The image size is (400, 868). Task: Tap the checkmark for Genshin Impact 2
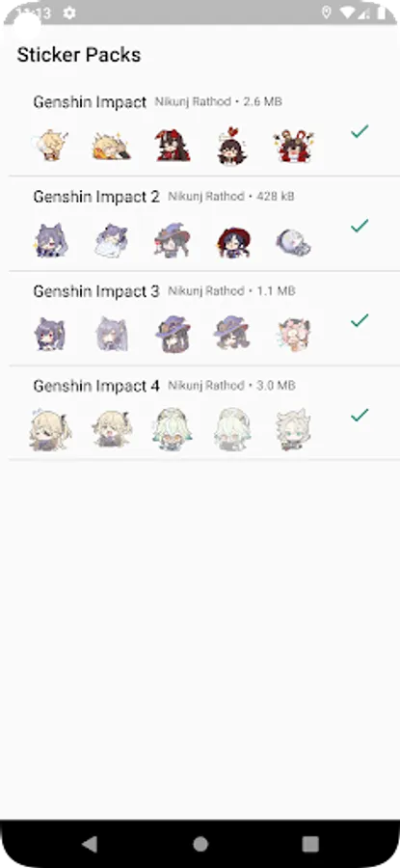click(x=360, y=226)
